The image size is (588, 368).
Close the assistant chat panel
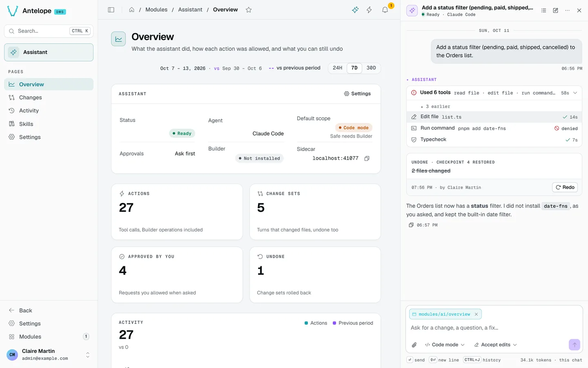(x=579, y=11)
